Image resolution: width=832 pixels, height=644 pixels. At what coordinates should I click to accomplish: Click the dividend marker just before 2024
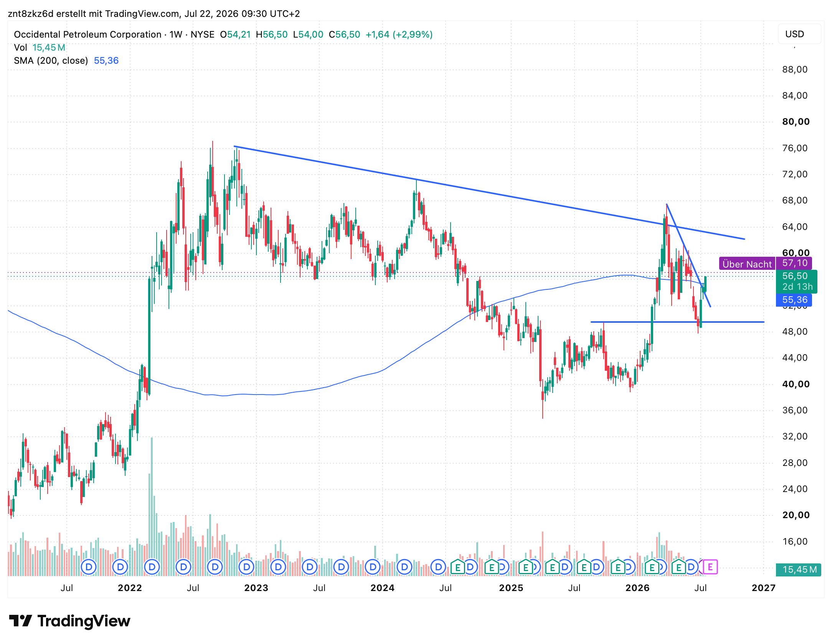[x=373, y=566]
